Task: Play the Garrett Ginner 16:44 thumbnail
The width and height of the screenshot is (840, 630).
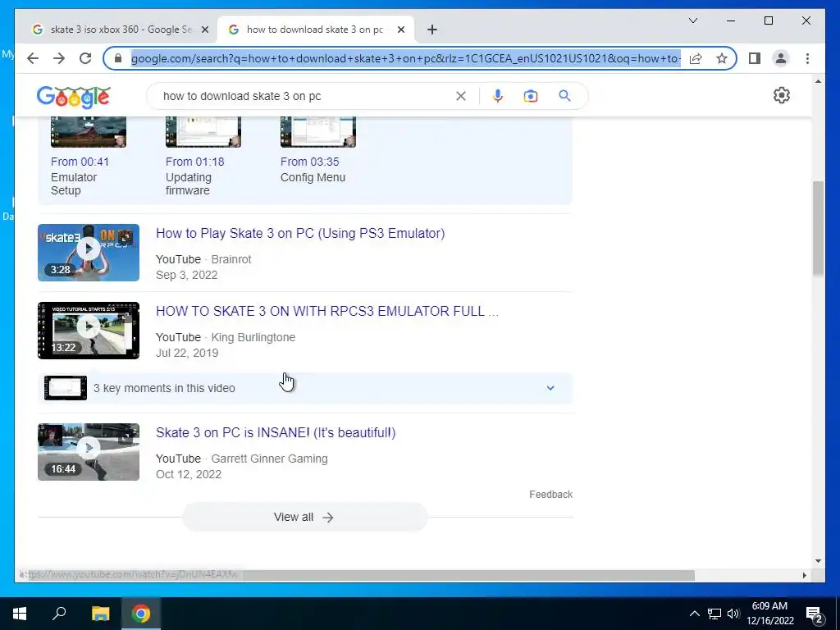Action: pos(89,452)
